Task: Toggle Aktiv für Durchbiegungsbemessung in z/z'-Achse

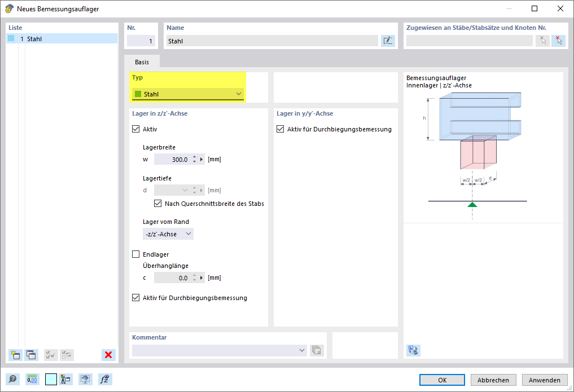Action: (136, 298)
